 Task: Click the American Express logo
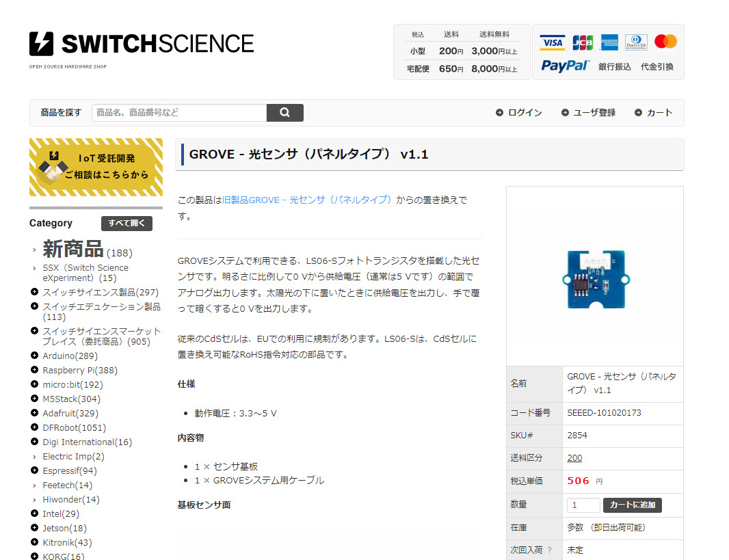609,43
